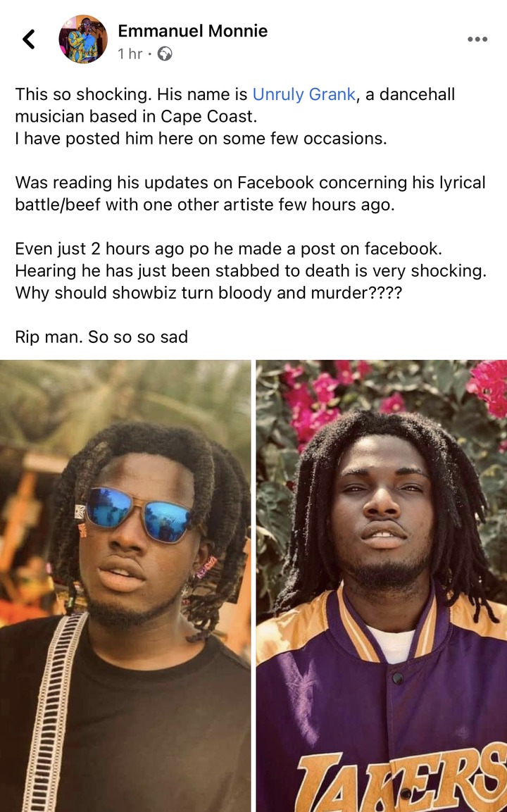The height and width of the screenshot is (812, 507).
Task: View the left photo with blue sunglasses
Action: (x=125, y=586)
